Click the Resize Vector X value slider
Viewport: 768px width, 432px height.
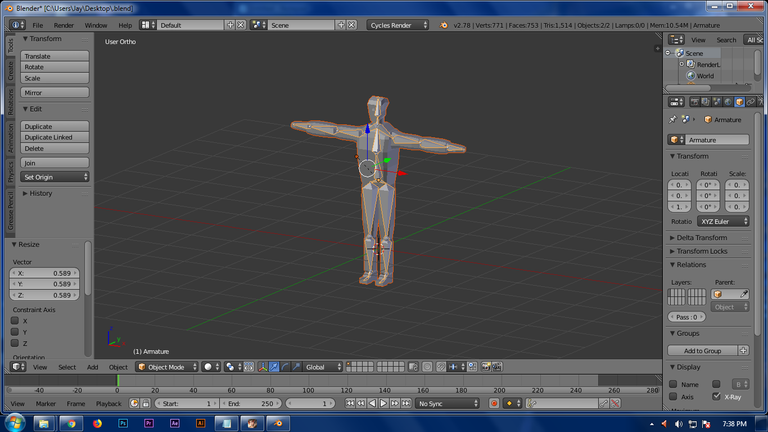(45, 273)
